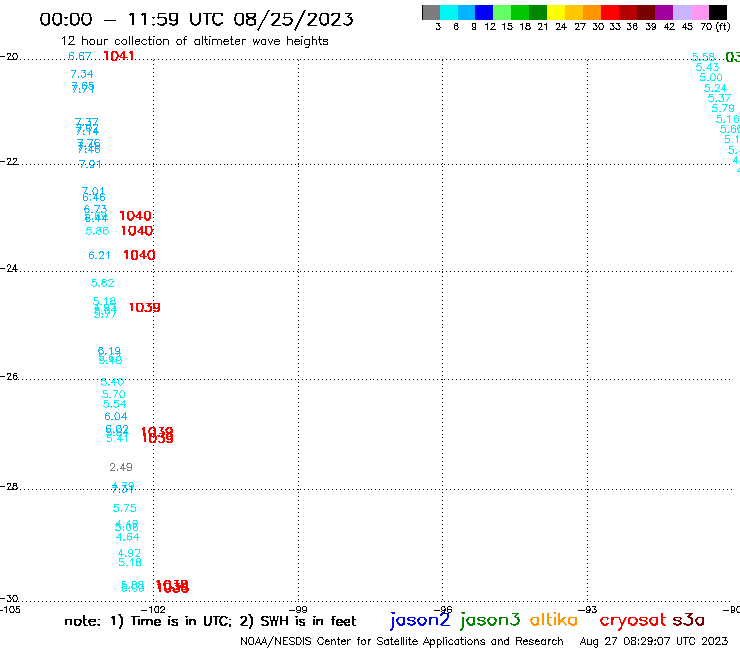Select the '1040' label beside 5.86
The image size is (740, 650).
(x=137, y=231)
